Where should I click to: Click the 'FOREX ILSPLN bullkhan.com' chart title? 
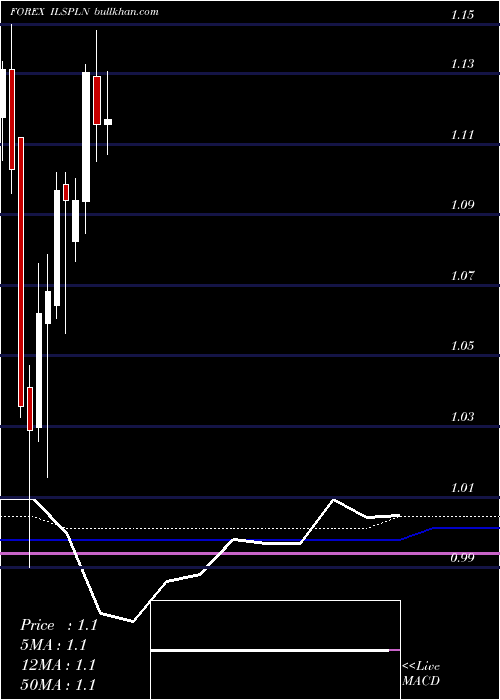click(84, 12)
